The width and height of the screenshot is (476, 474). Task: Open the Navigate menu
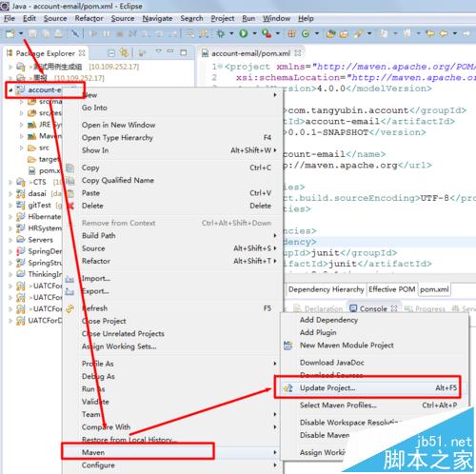point(157,18)
